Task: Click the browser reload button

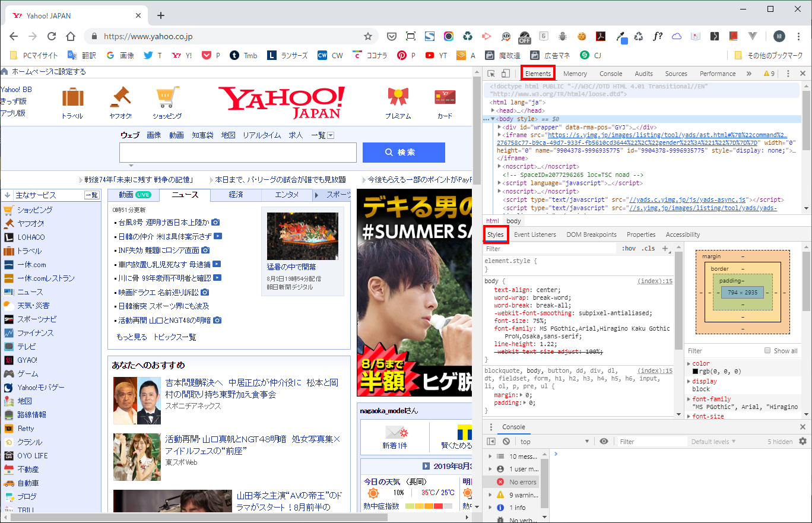Action: click(52, 36)
